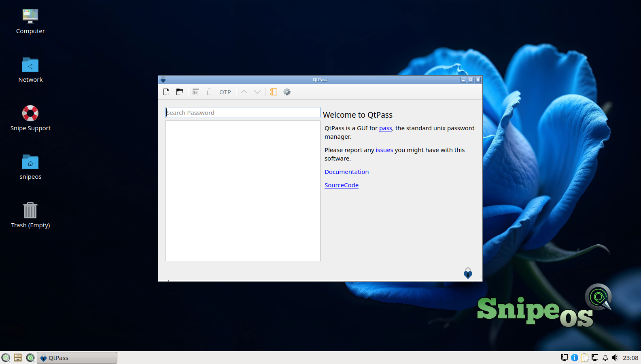Image resolution: width=641 pixels, height=364 pixels.
Task: Click the Edit entry icon in the toolbar
Action: click(x=196, y=92)
